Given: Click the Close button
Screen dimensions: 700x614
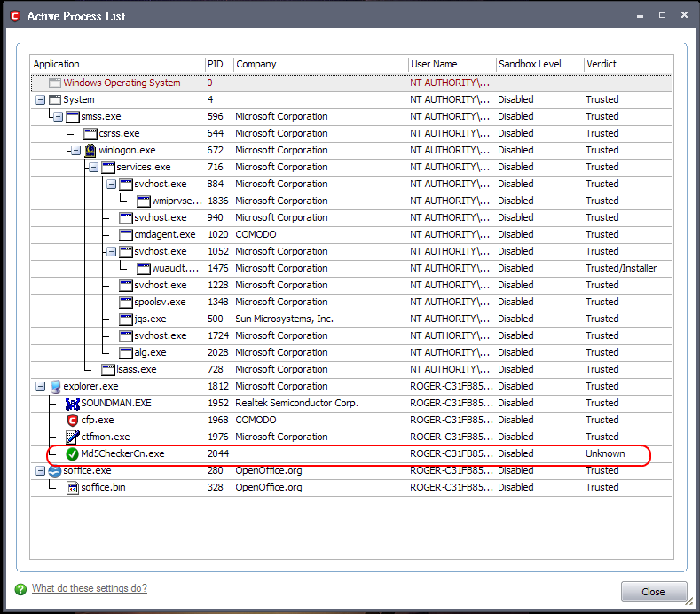Looking at the screenshot, I should [x=654, y=592].
